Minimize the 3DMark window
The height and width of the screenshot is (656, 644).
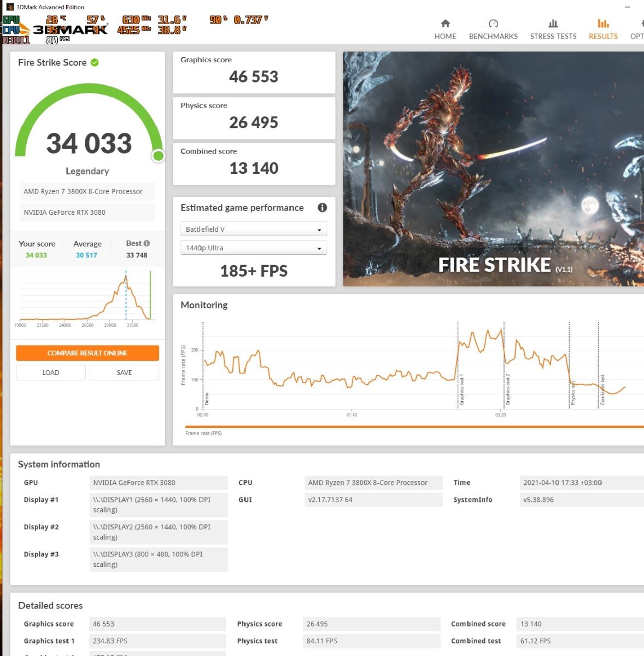[x=627, y=7]
